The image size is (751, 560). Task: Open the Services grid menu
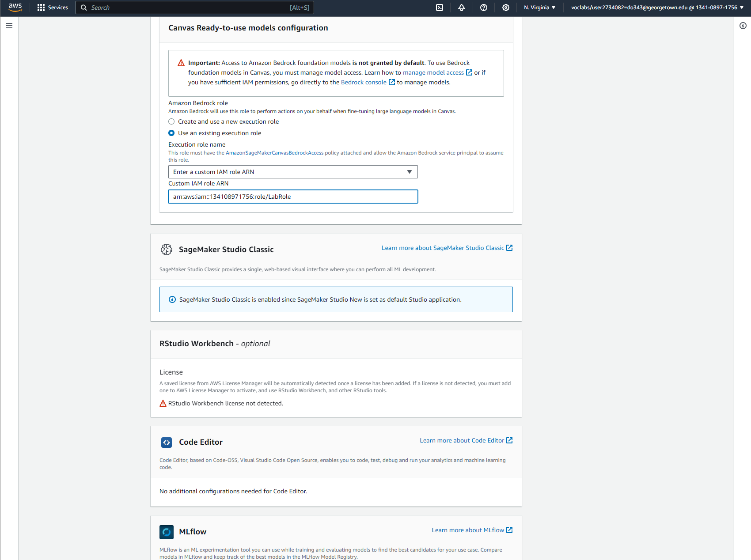41,8
